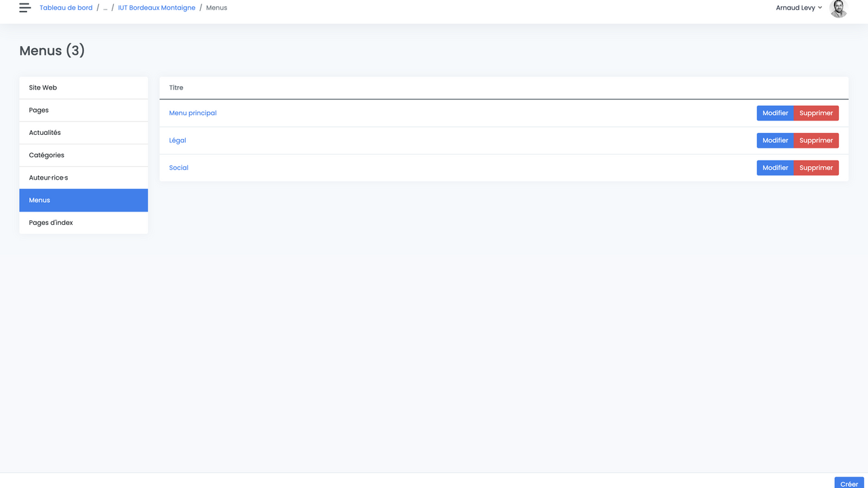Image resolution: width=868 pixels, height=488 pixels.
Task: Open the Social menu link
Action: (x=178, y=167)
